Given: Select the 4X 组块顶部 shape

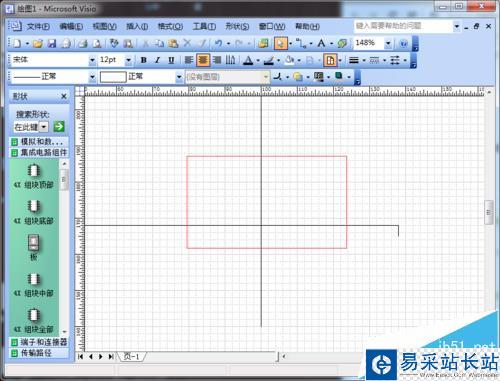Looking at the screenshot, I should (33, 177).
